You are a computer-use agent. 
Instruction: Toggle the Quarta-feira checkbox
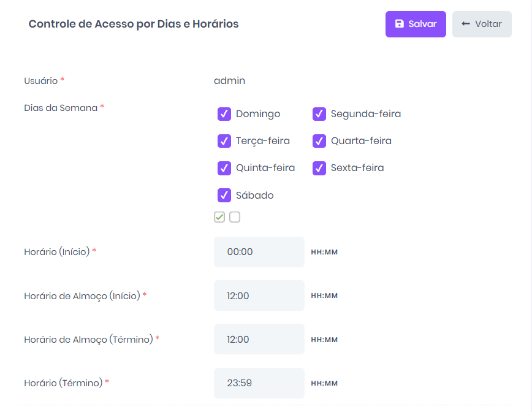click(x=319, y=141)
